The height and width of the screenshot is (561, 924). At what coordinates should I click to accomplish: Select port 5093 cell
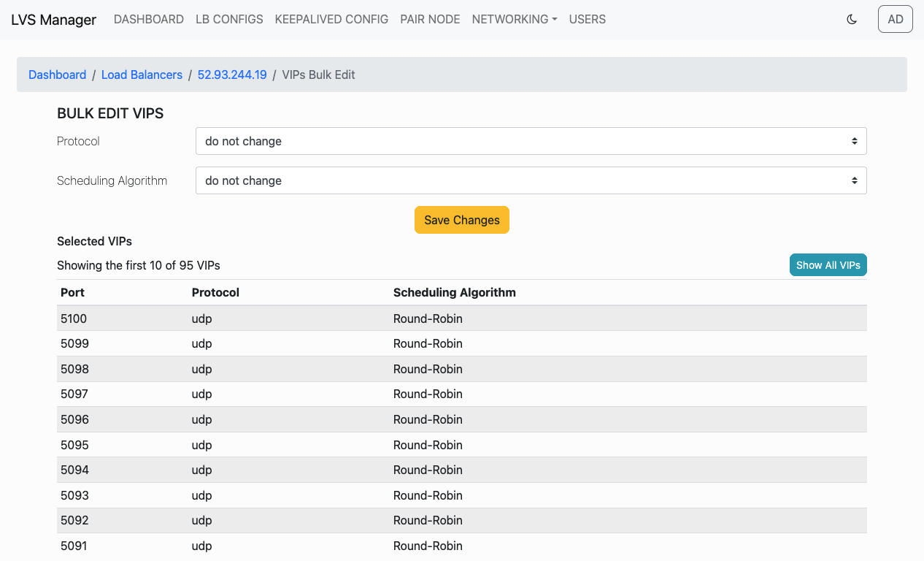click(x=123, y=495)
